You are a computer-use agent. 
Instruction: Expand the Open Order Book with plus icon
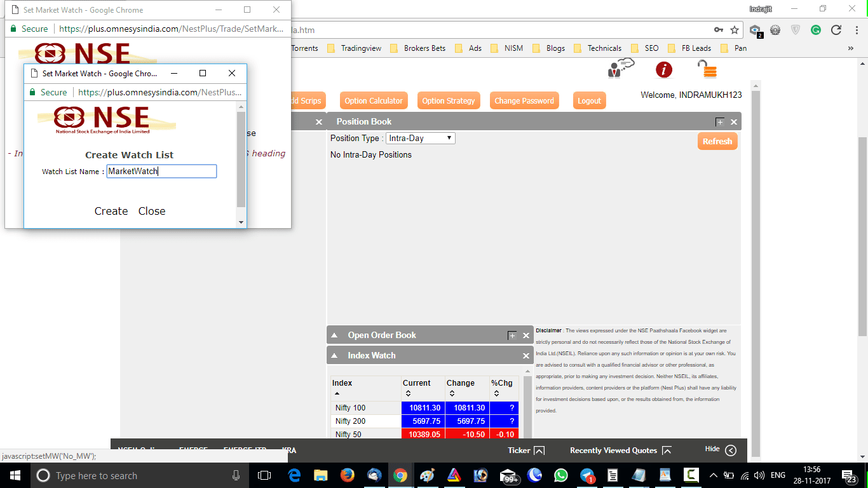(x=512, y=335)
